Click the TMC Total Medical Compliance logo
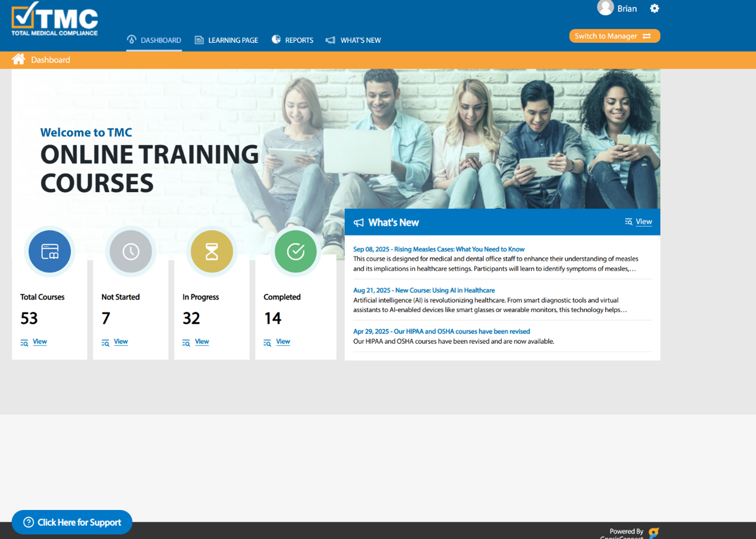The width and height of the screenshot is (756, 539). coord(54,20)
